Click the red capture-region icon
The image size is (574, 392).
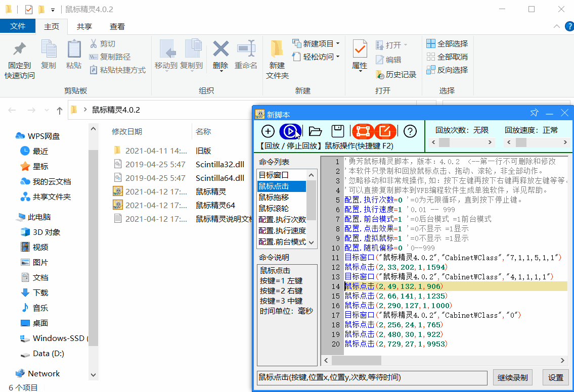(363, 131)
